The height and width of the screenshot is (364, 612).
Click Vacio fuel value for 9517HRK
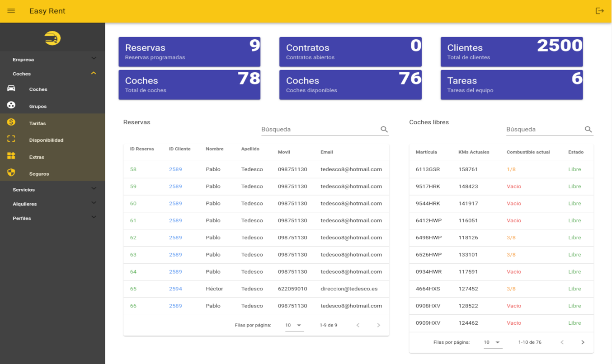(x=514, y=186)
